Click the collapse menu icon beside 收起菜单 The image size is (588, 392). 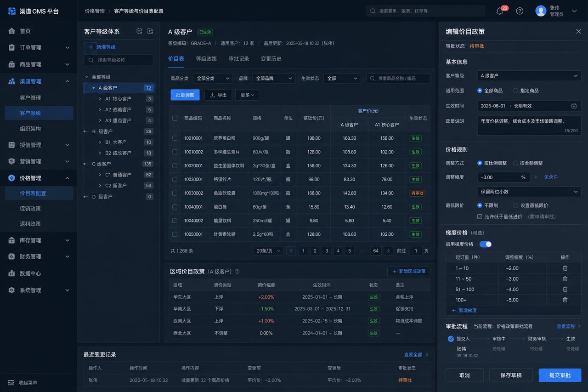click(11, 382)
